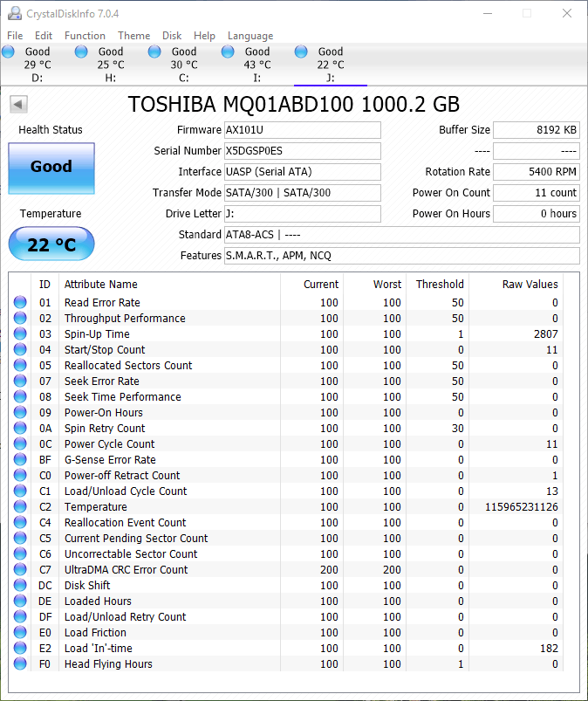Click the Rotation Rate value 5400 RPM

click(537, 172)
